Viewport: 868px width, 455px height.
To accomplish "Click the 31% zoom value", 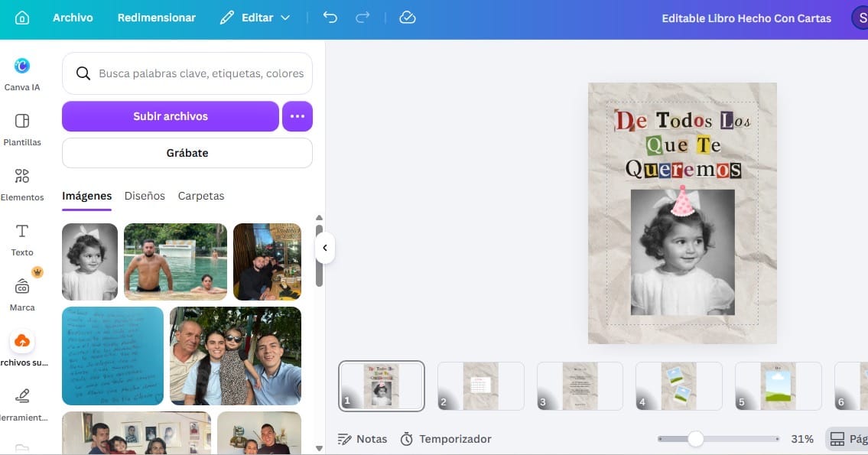I will tap(802, 439).
